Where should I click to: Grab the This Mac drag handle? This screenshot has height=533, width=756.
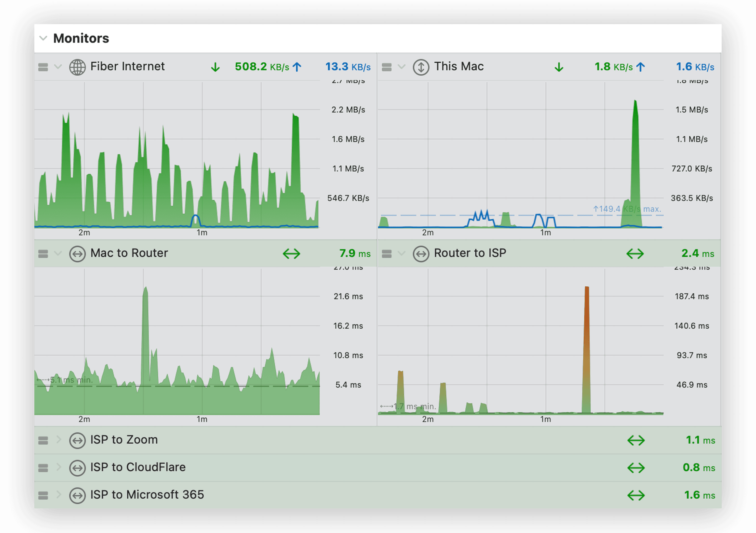point(387,67)
